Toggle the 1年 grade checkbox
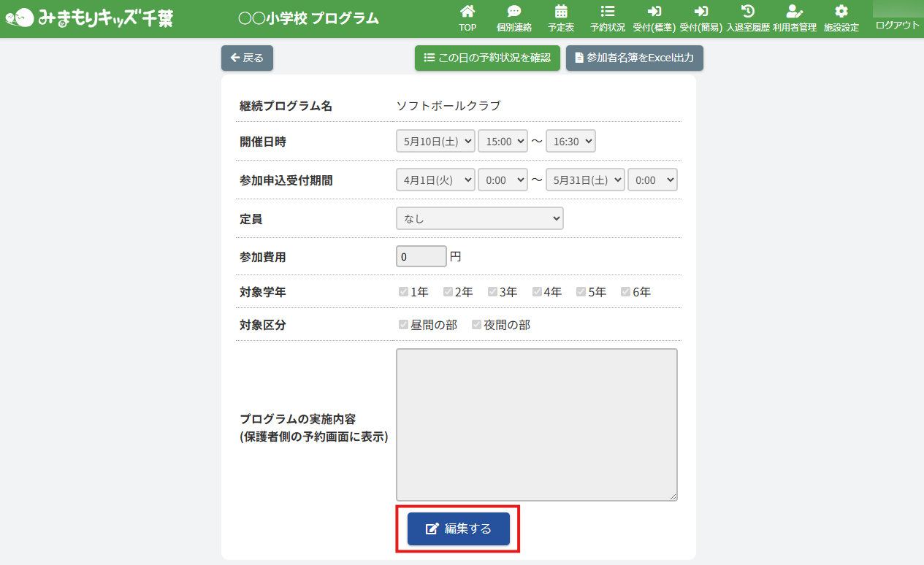Screen dimensions: 924x565 tap(403, 292)
